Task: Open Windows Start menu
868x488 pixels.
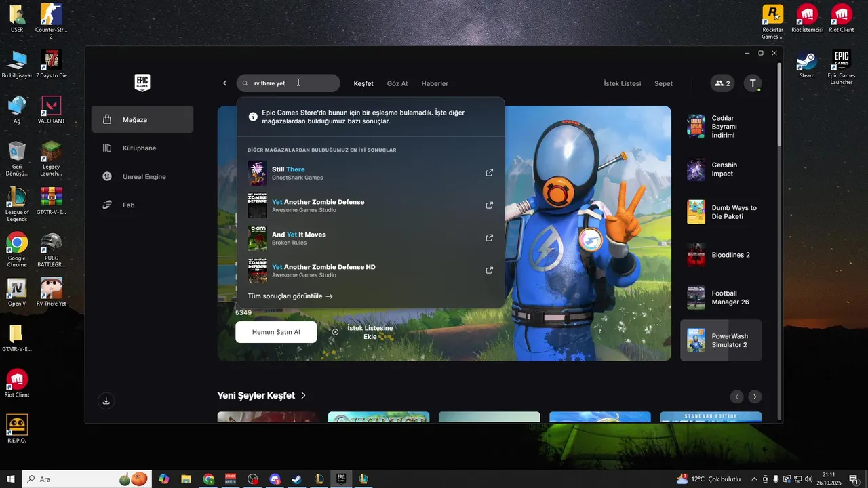Action: click(x=11, y=479)
